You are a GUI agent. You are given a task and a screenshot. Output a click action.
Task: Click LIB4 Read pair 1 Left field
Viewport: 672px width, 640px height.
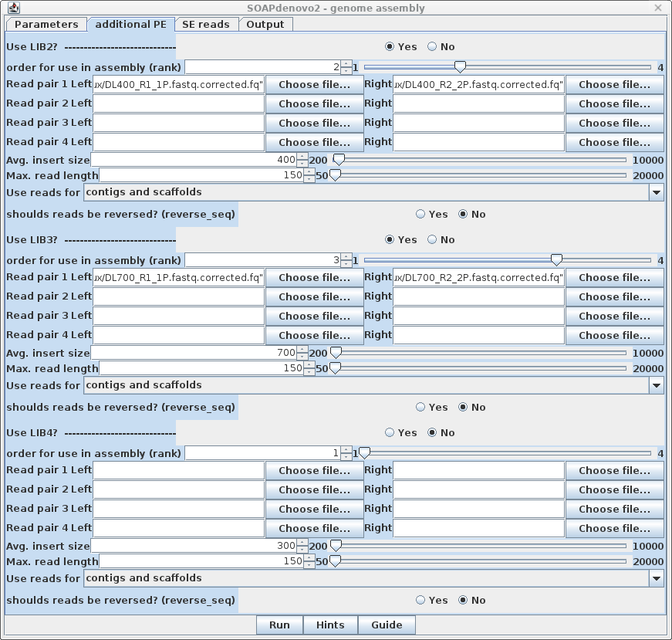tap(178, 470)
